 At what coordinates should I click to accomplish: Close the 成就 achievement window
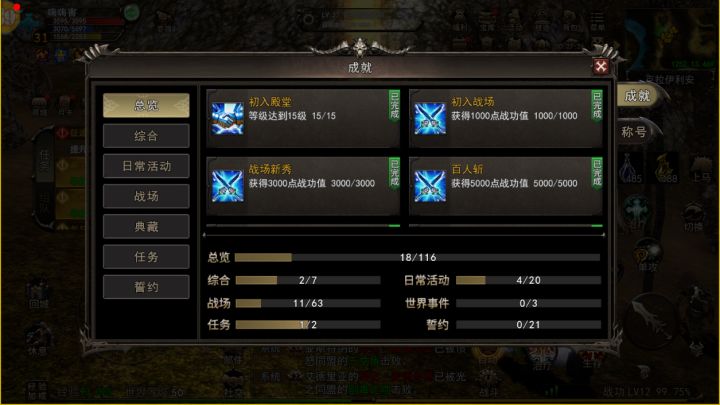coord(600,67)
